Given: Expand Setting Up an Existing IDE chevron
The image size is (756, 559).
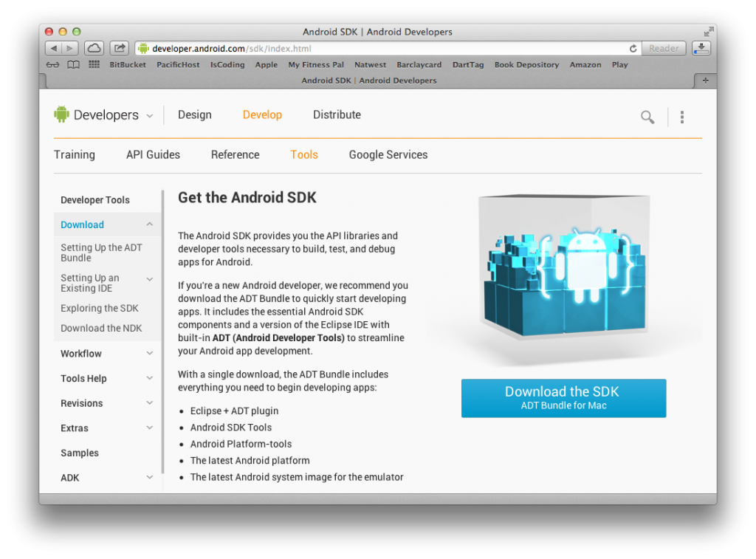Looking at the screenshot, I should click(x=149, y=279).
